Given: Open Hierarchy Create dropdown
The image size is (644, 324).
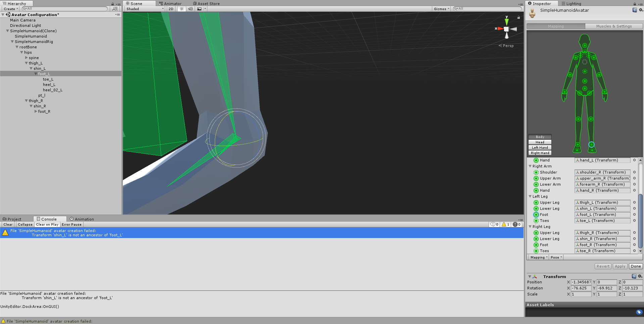Looking at the screenshot, I should click(11, 9).
